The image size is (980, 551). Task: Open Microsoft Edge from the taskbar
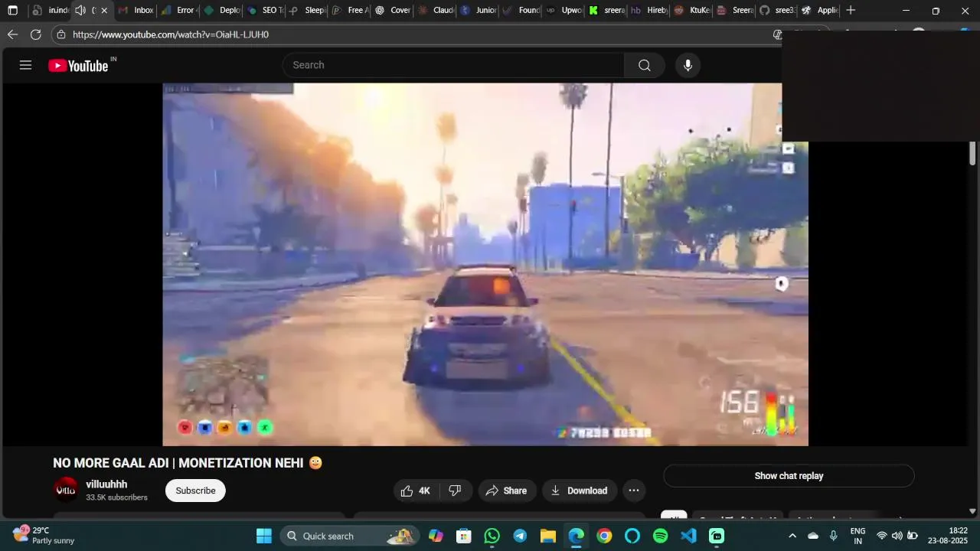pos(576,536)
